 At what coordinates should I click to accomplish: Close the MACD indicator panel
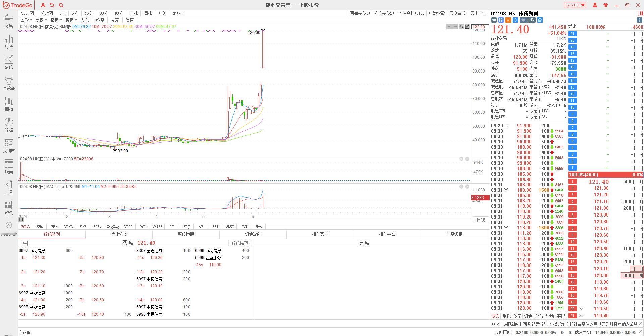(467, 187)
